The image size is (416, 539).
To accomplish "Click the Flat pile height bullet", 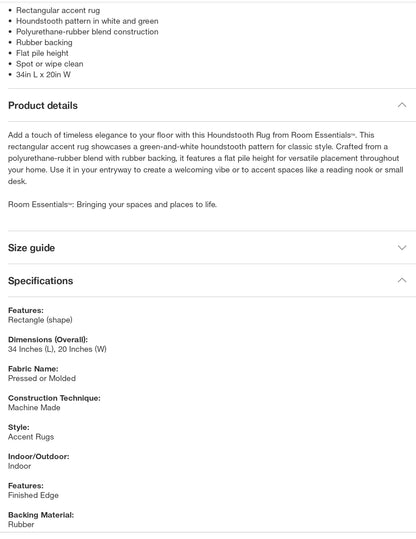I will click(42, 53).
